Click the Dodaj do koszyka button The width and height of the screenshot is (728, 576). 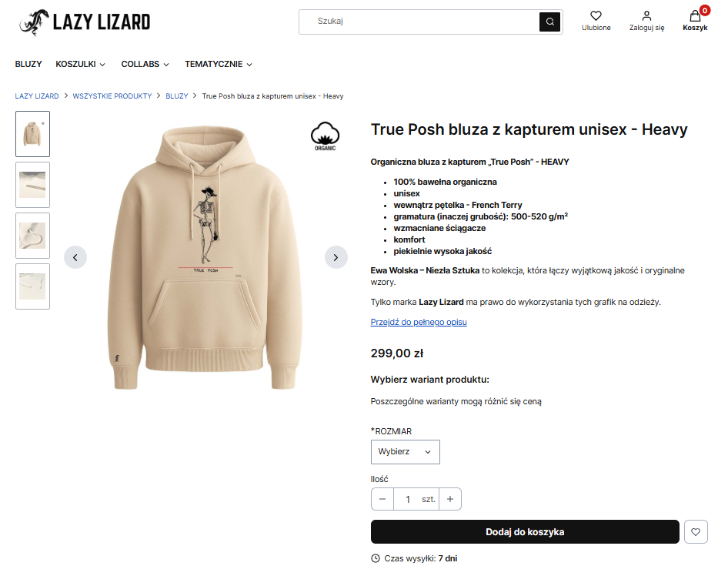tap(525, 532)
